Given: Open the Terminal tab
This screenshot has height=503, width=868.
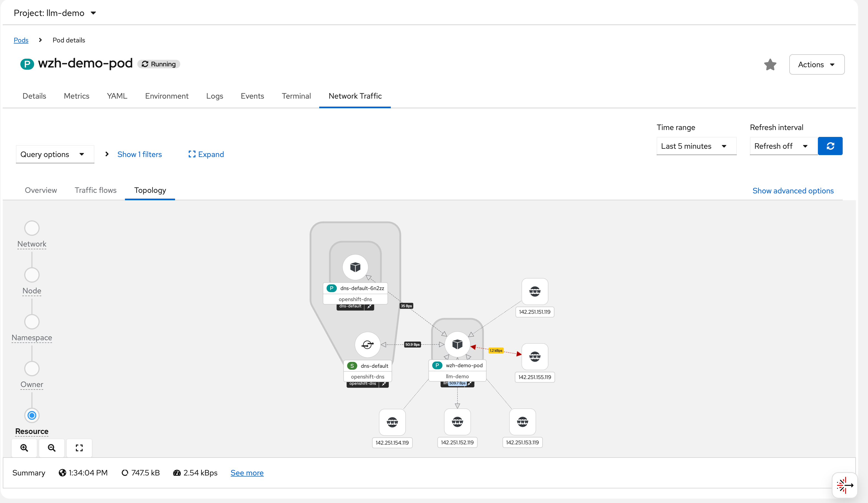Looking at the screenshot, I should (296, 96).
